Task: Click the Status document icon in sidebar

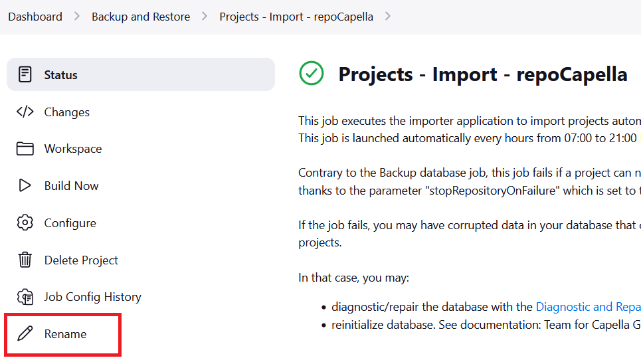Action: pyautogui.click(x=25, y=74)
